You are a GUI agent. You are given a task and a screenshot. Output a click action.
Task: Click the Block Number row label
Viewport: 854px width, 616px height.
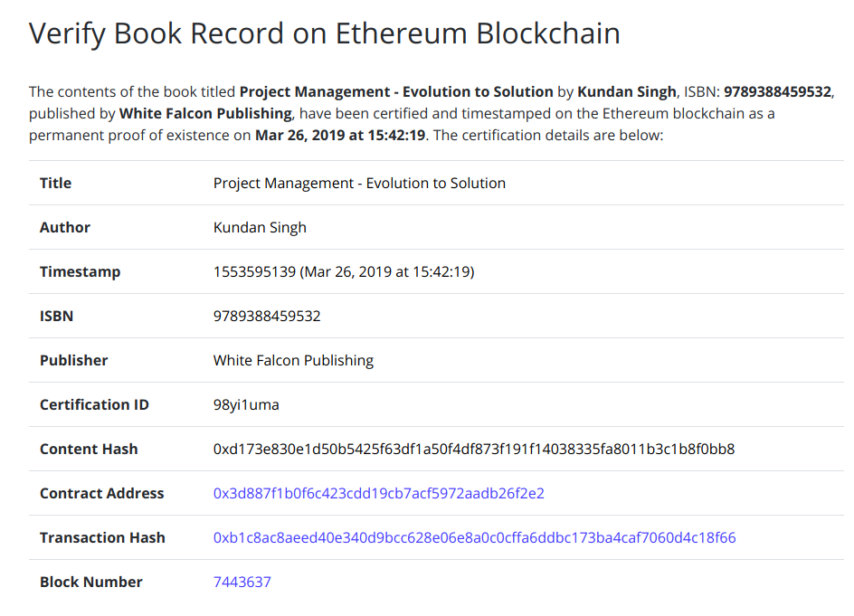click(x=90, y=583)
